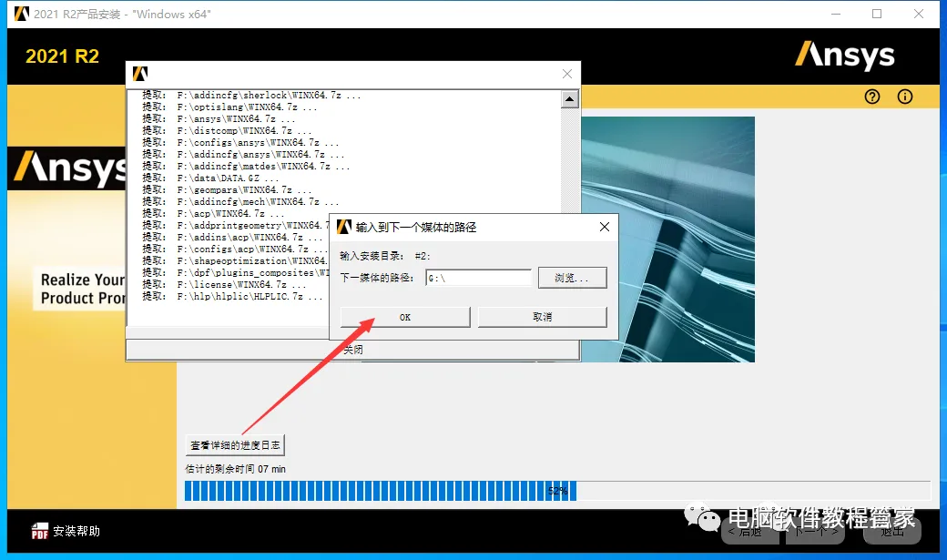Click the log scrollbar up arrow
The height and width of the screenshot is (560, 947).
569,99
